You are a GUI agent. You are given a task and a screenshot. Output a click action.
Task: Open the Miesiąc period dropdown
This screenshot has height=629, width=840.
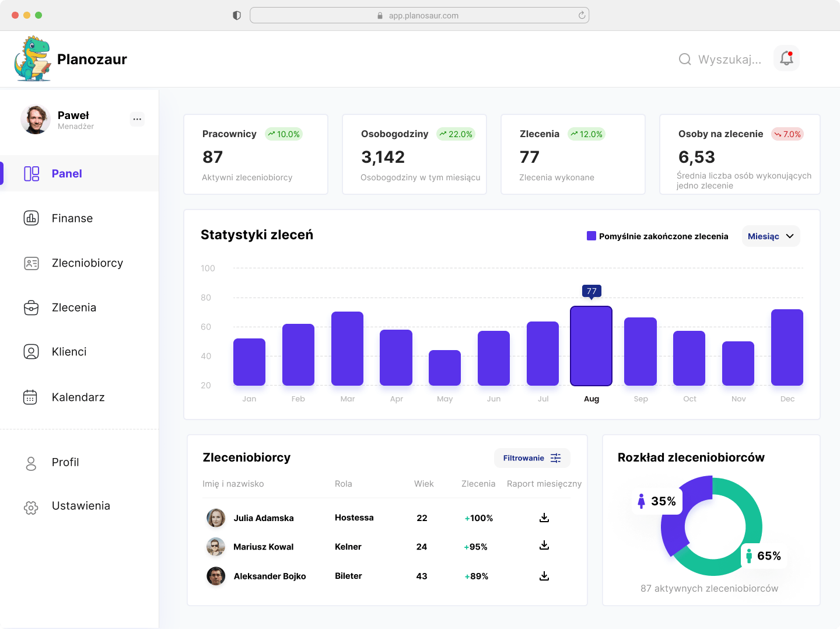coord(771,236)
